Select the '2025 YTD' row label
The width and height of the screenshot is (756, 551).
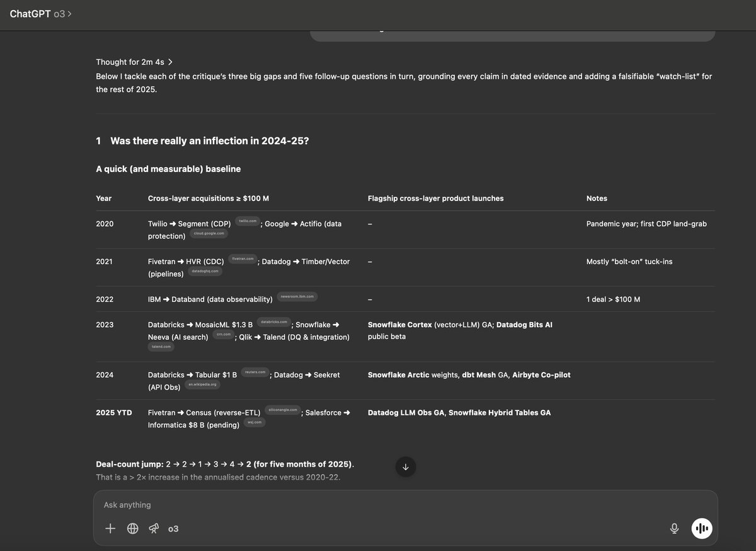tap(114, 413)
